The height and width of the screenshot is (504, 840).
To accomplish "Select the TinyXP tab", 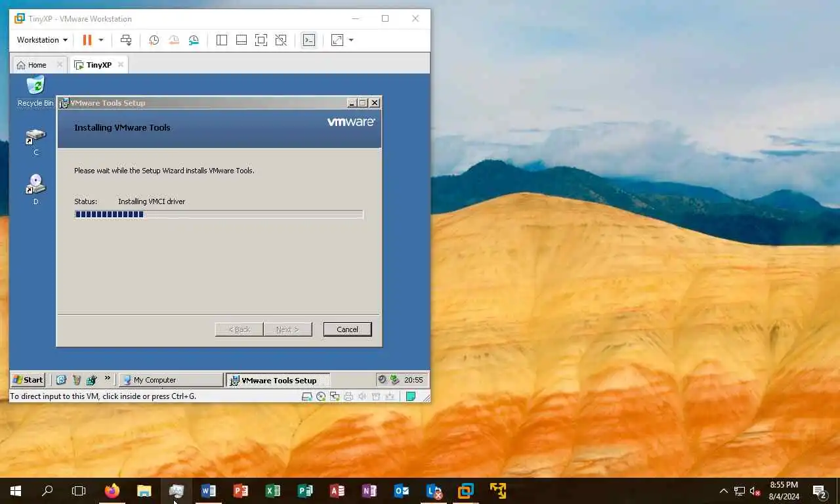I will (x=93, y=65).
